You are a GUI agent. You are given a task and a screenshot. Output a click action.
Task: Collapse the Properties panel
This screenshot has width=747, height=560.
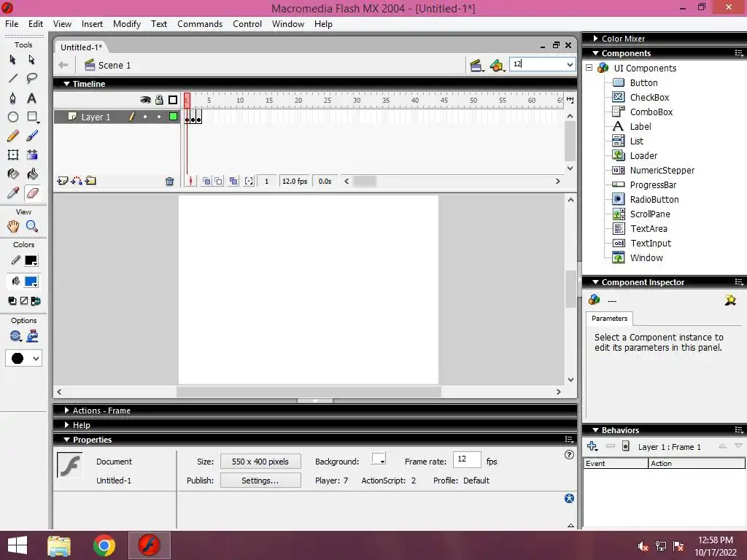(x=66, y=440)
